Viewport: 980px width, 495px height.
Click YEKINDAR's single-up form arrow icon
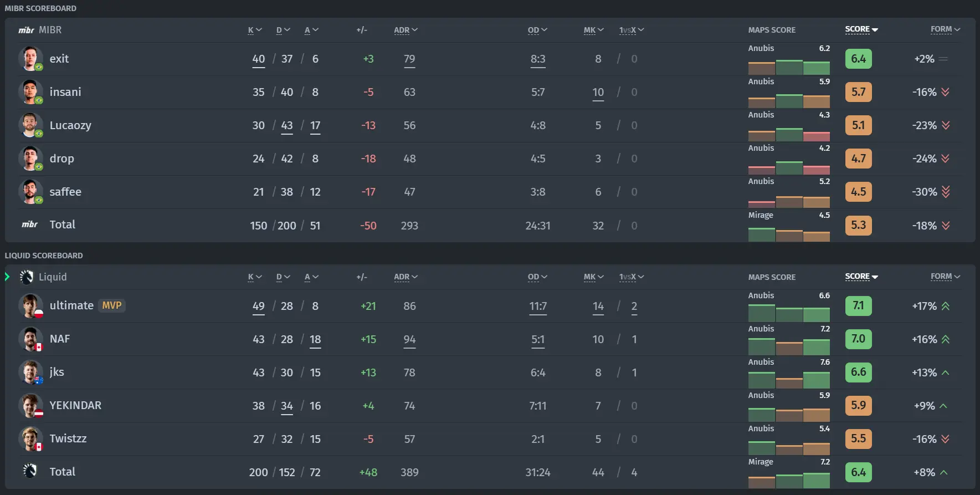[x=943, y=406]
